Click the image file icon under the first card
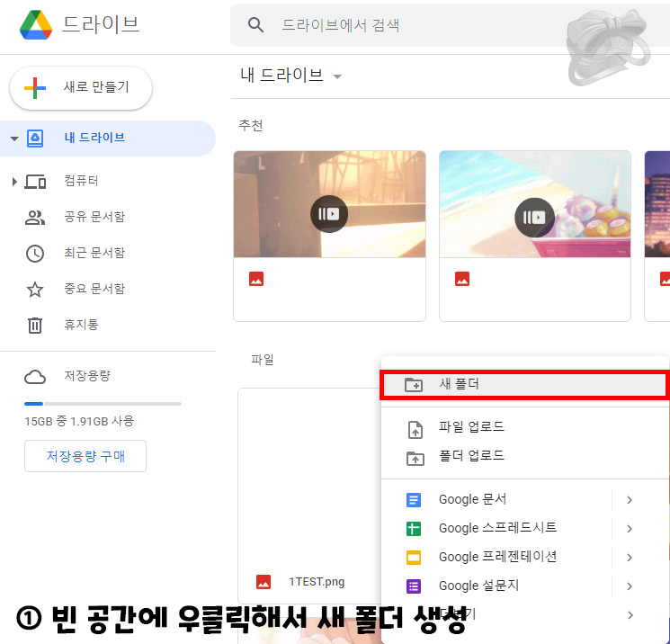 (256, 279)
